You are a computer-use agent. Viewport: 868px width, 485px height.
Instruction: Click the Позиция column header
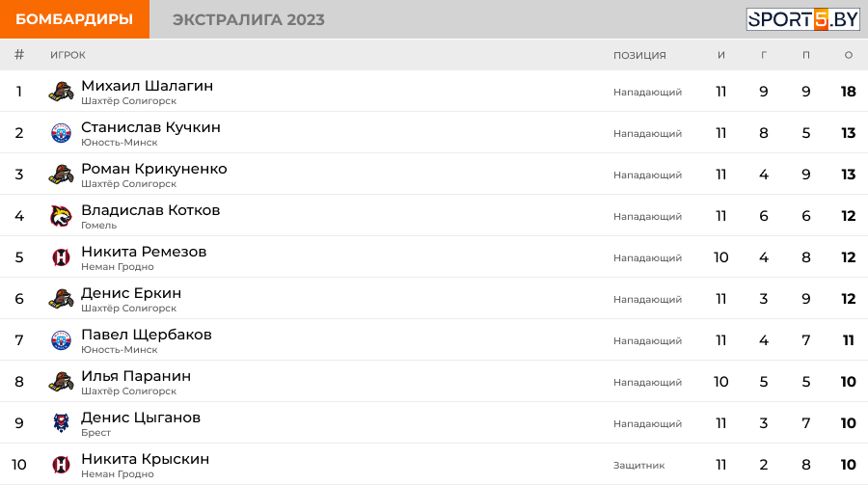point(639,55)
